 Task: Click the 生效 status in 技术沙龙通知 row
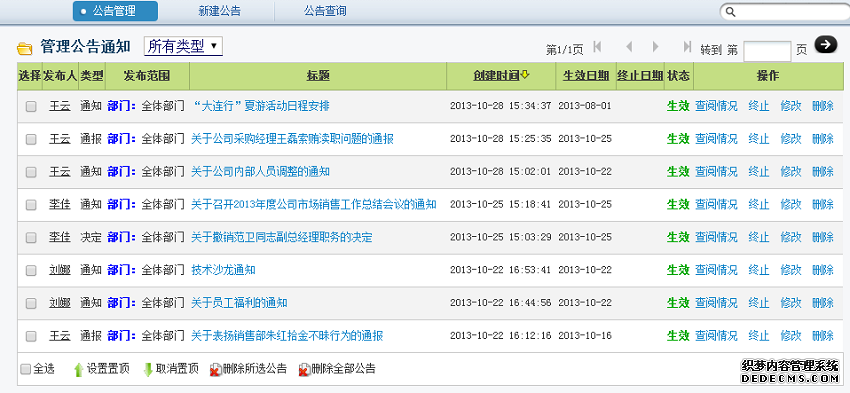(x=678, y=270)
